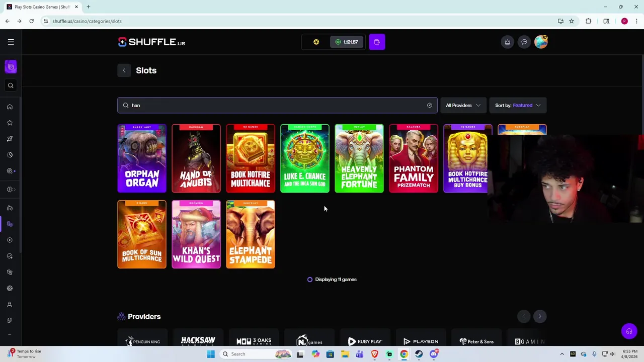The image size is (644, 362).
Task: Open the sidebar search magnifier icon
Action: point(11,85)
